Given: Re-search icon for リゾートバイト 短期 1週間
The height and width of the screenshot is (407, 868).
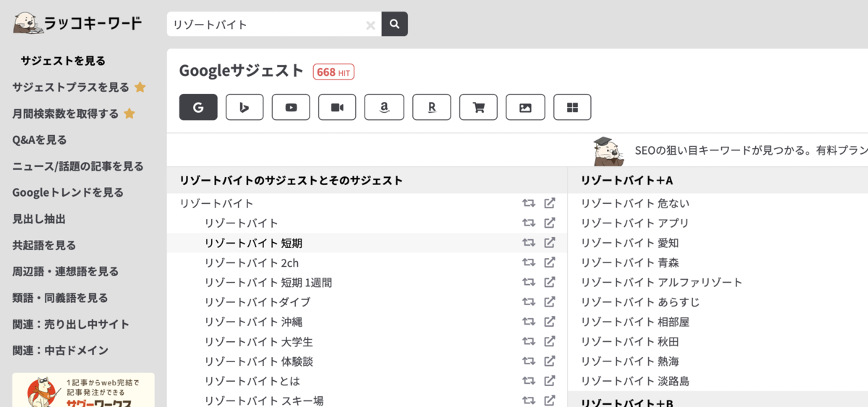Looking at the screenshot, I should click(x=529, y=282).
